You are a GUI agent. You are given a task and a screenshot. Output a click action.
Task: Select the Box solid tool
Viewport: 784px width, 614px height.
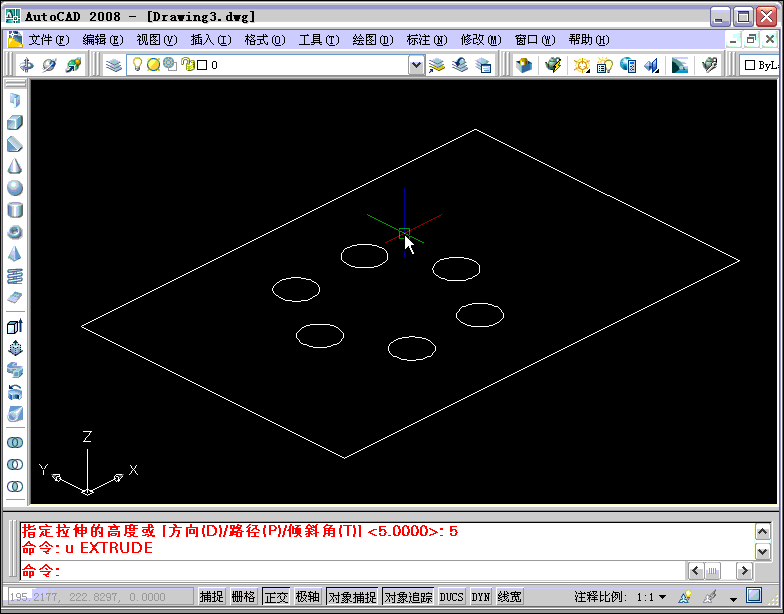[15, 122]
